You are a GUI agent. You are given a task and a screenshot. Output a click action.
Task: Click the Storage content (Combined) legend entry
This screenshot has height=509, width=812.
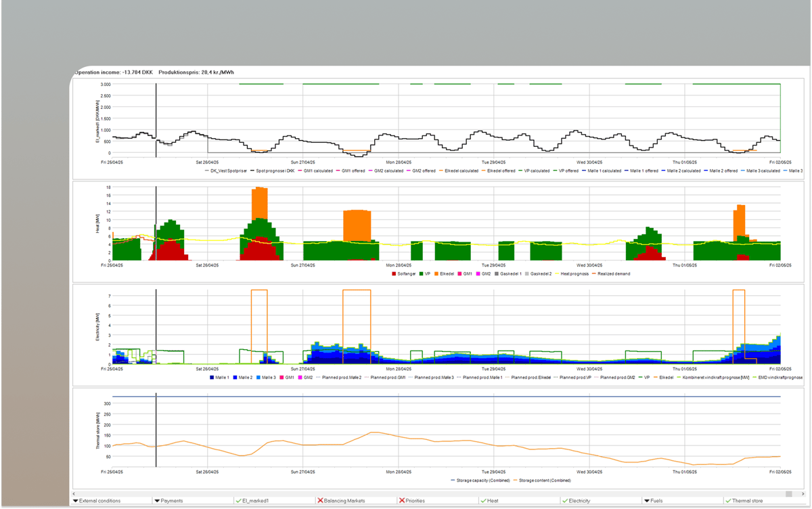(x=542, y=480)
